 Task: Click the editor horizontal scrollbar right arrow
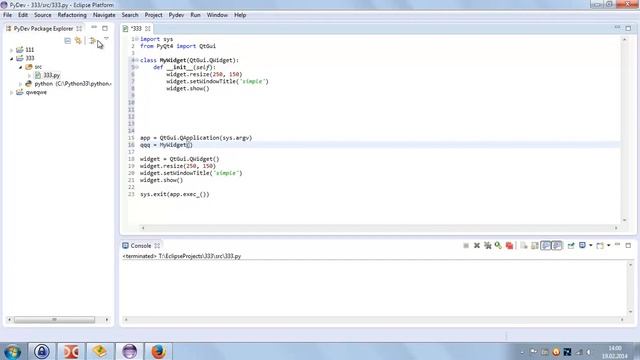tap(616, 228)
